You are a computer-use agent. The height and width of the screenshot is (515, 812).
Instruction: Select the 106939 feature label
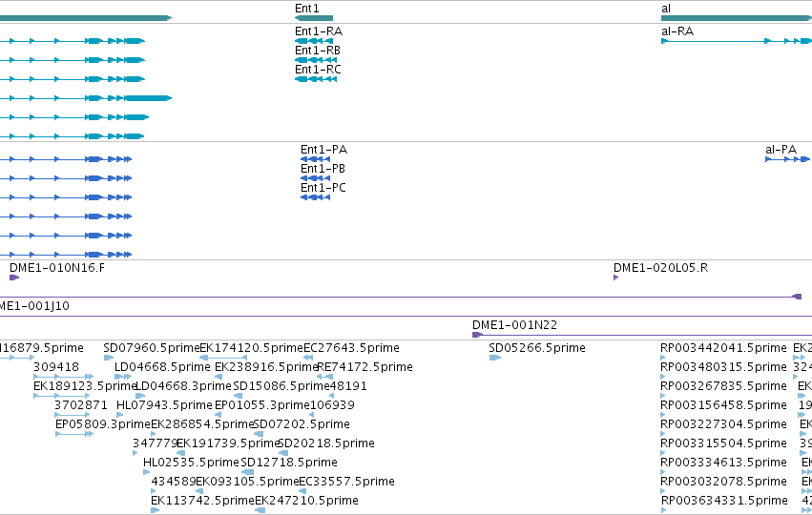332,405
